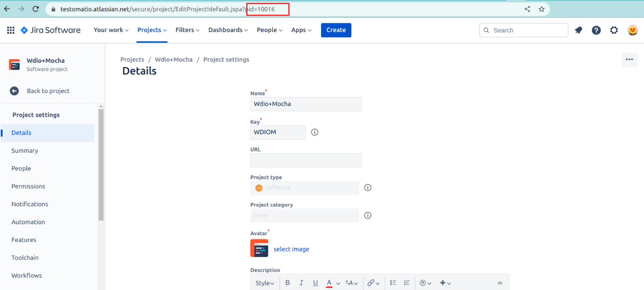Screen dimensions: 644x290
Task: Open the emoji picker in the editor
Action: tap(423, 282)
